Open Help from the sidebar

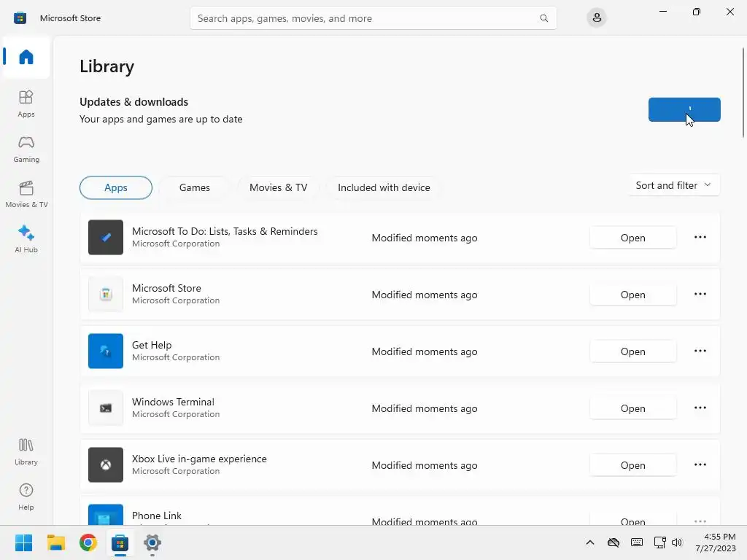(x=26, y=497)
